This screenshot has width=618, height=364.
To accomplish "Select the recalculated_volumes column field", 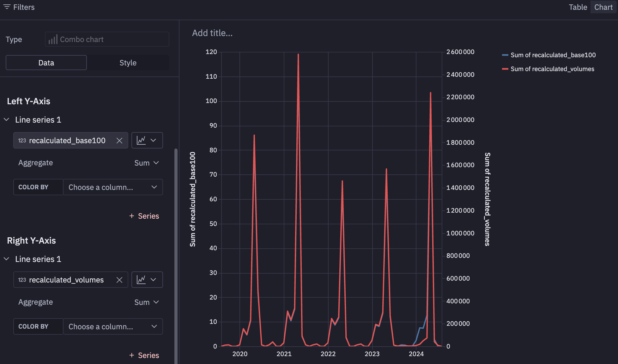I will tap(71, 280).
